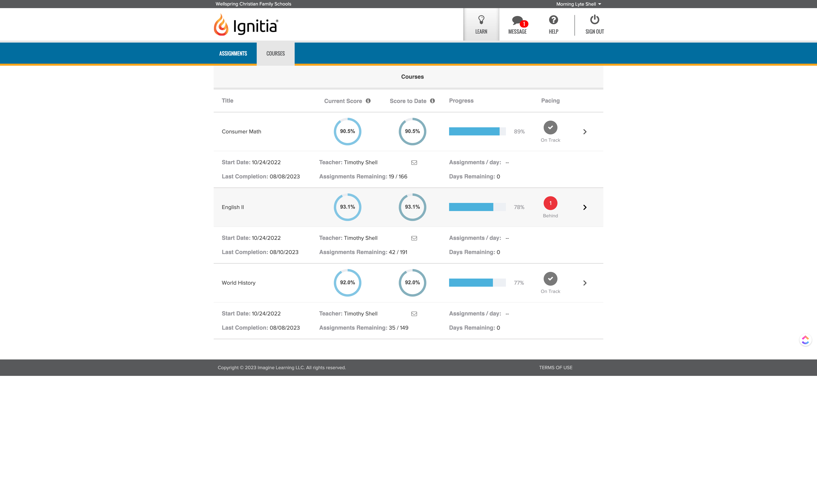Email the Consumer Math teacher via envelope icon
Image resolution: width=817 pixels, height=504 pixels.
414,163
